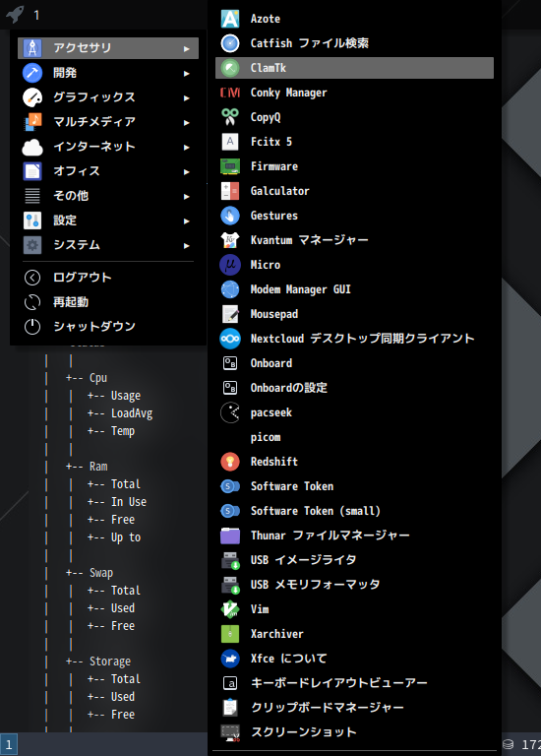Open the 開発 category
This screenshot has height=756, width=541.
pos(108,73)
